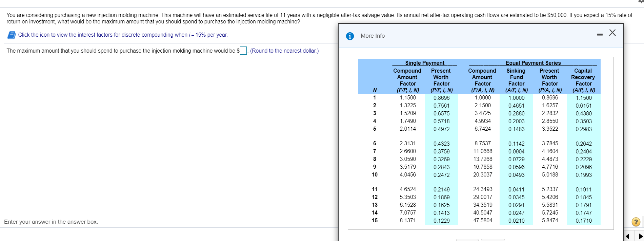The image size is (644, 241).
Task: Click the 5.8474 value in row 15
Action: [550, 221]
